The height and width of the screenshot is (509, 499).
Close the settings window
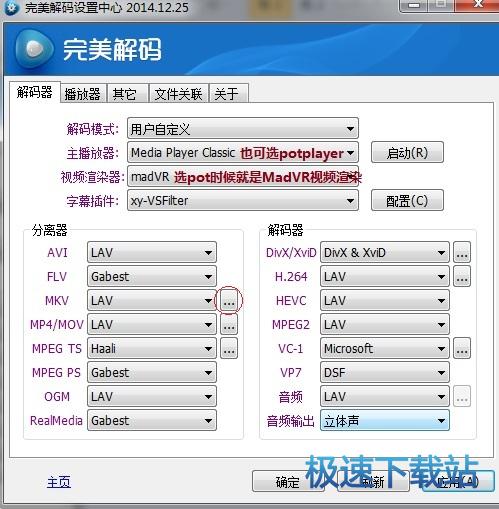477,5
